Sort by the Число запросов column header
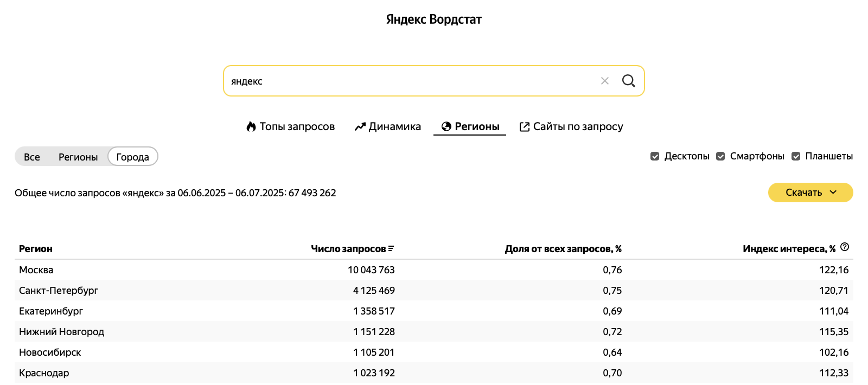This screenshot has height=385, width=868. tap(348, 249)
